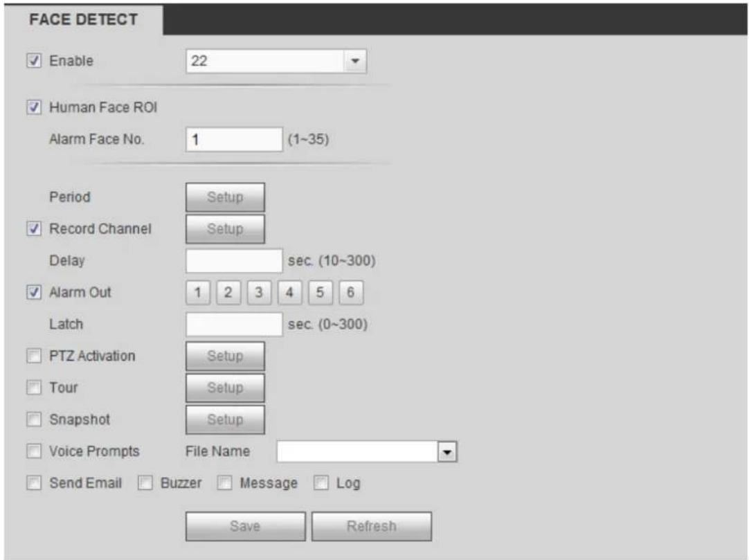Toggle the Alarm Out checkbox

click(x=34, y=292)
